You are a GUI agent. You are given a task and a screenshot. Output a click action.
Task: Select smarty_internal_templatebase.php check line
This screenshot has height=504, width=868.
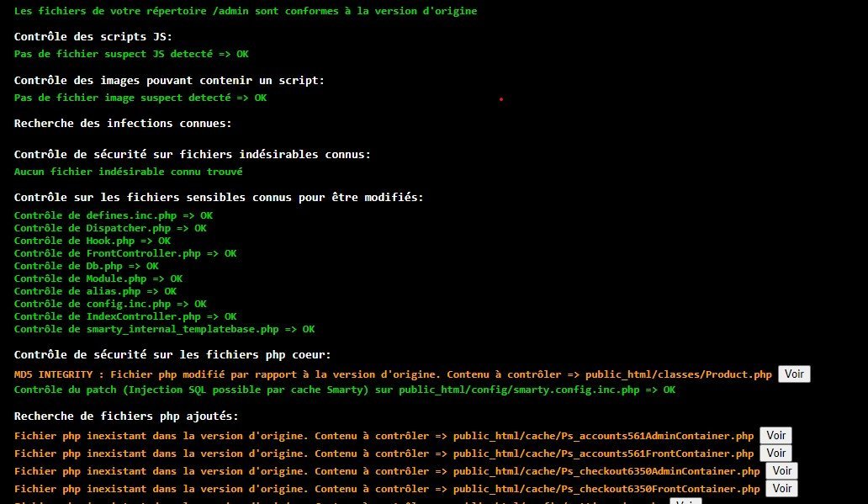pos(164,330)
